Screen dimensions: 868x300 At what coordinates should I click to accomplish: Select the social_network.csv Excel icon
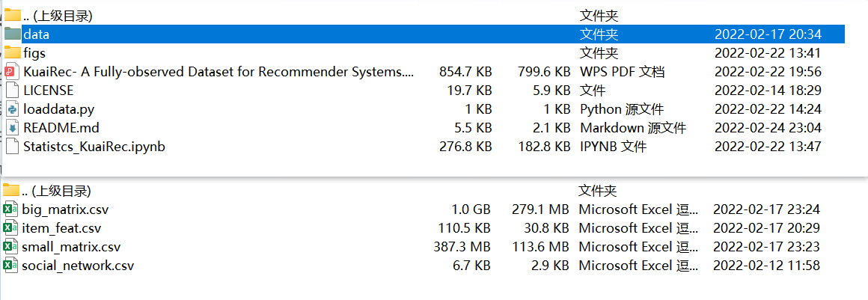10,266
